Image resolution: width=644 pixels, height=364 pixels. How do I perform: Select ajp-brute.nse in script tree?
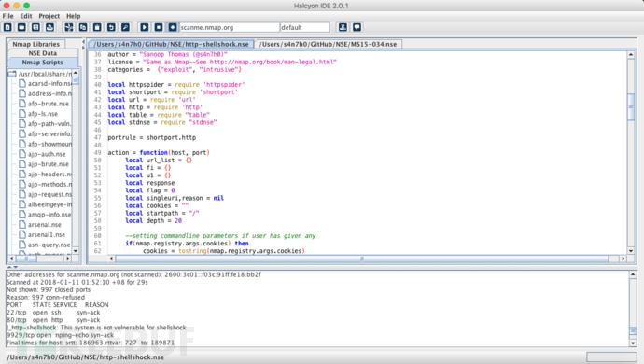[44, 164]
